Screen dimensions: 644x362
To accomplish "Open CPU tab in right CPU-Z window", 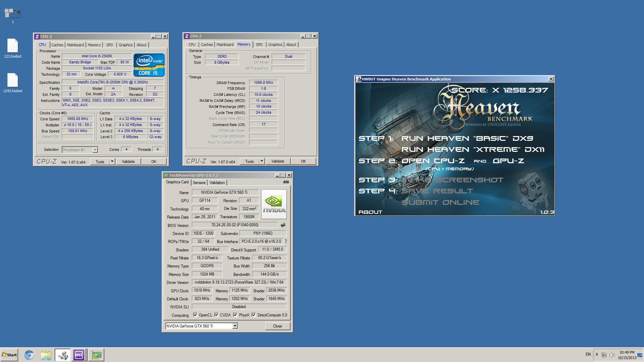I will [192, 45].
